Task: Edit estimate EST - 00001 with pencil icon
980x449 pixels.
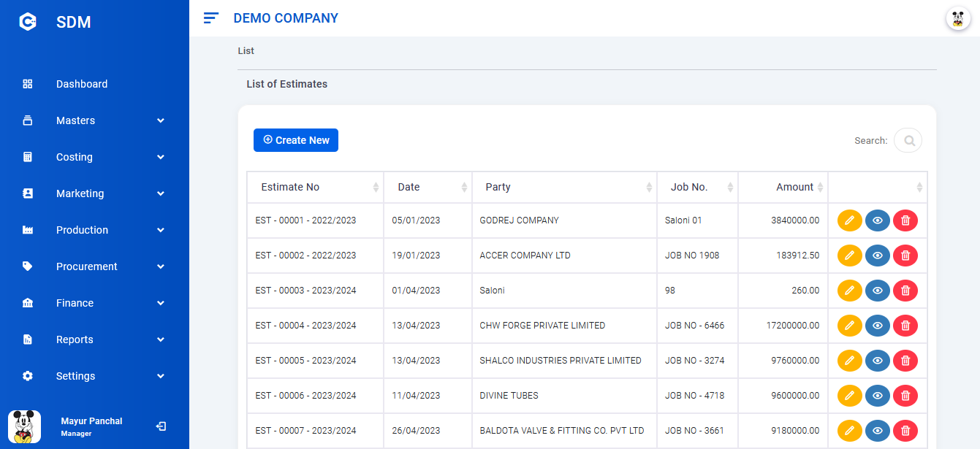Action: (849, 220)
